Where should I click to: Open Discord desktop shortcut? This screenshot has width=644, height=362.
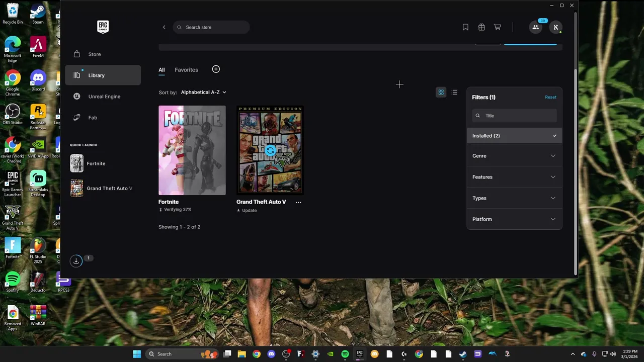38,81
